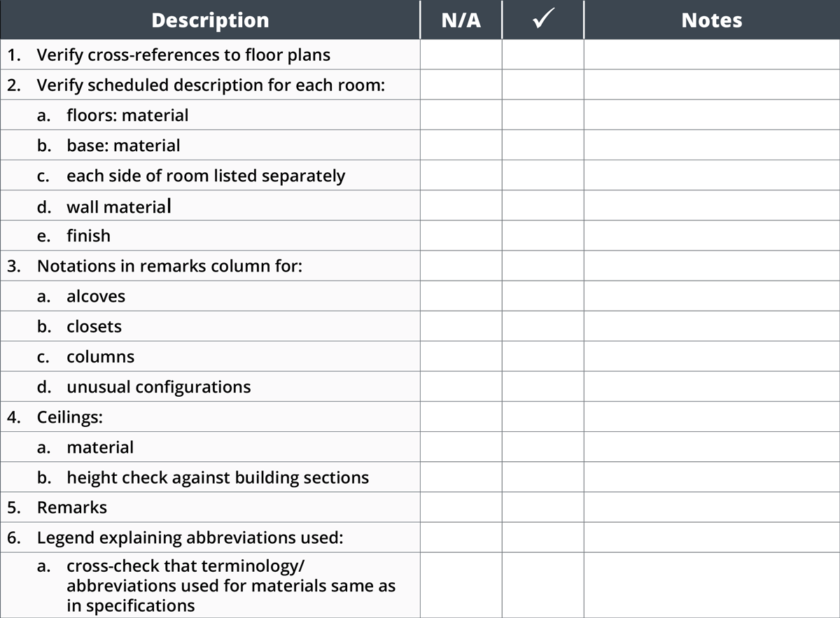Click the Notes cell for the 'finish' row

pos(711,236)
